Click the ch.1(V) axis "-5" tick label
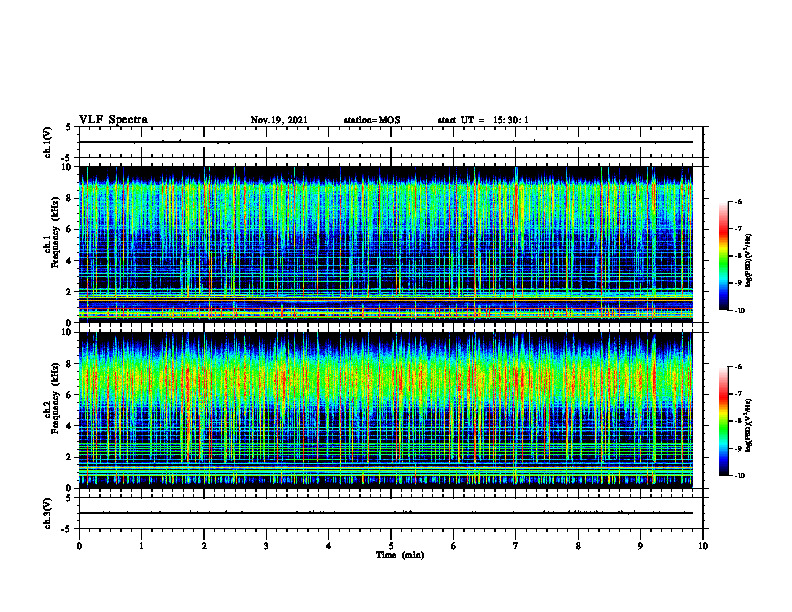This screenshot has height=612, width=792. [67, 158]
